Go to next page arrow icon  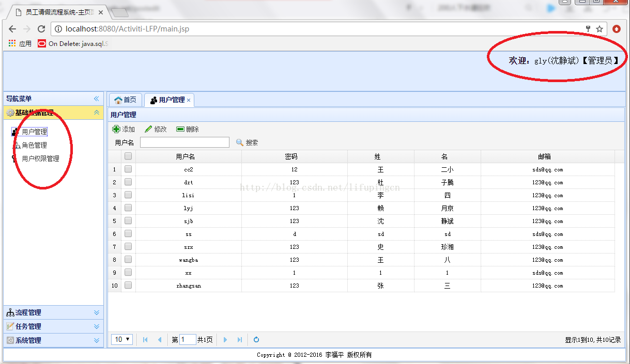225,340
